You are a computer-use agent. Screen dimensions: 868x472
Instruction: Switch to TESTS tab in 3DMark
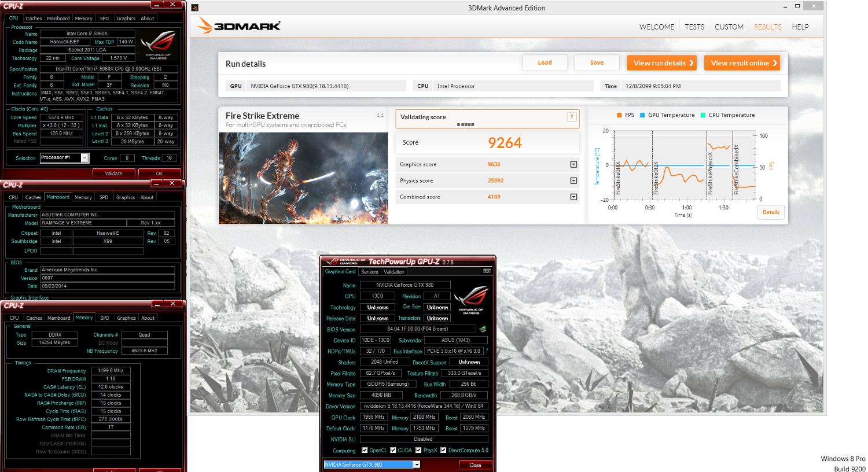(x=694, y=27)
